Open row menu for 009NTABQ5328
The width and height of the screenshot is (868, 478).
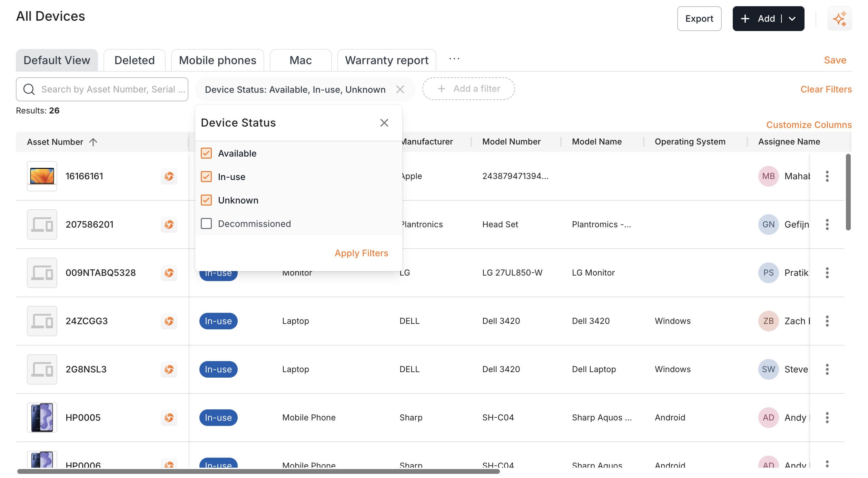[827, 273]
